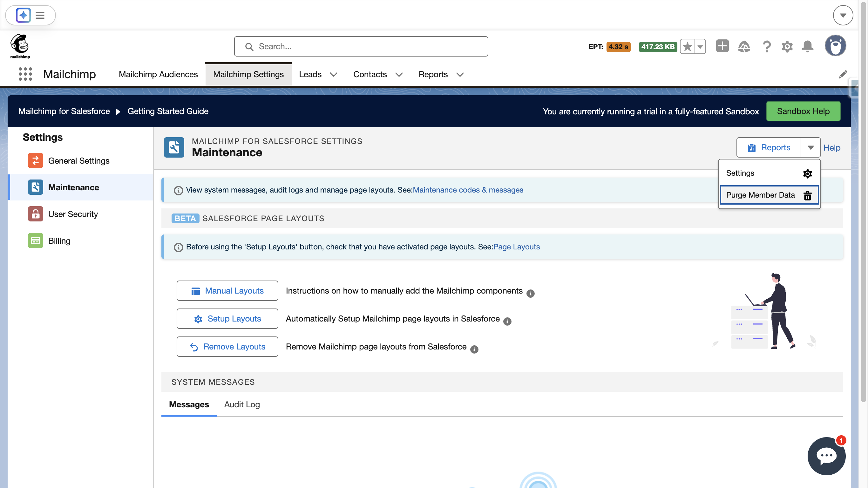The image size is (868, 488).
Task: Click the Help question mark icon
Action: [767, 46]
